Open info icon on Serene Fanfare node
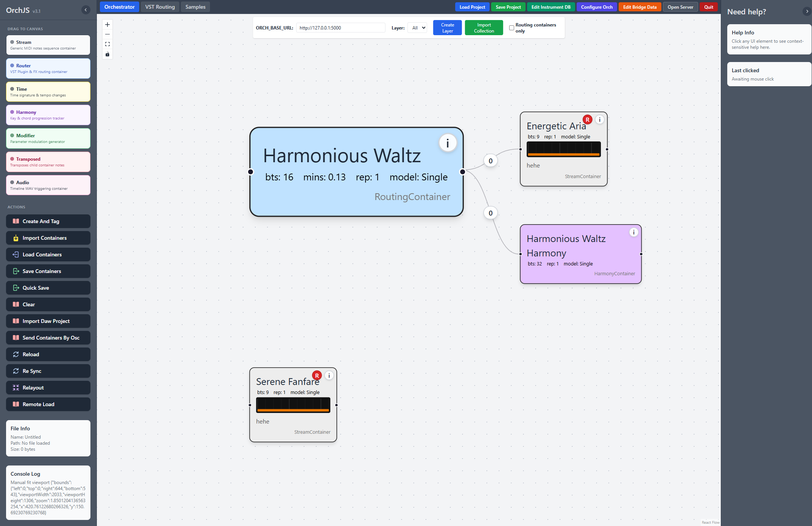The image size is (812, 526). coord(329,375)
